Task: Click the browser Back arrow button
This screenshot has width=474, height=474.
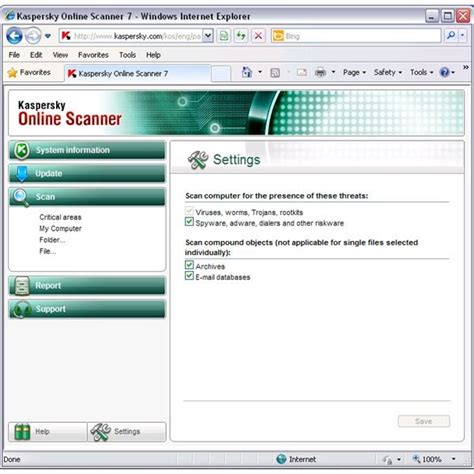Action: 14,36
